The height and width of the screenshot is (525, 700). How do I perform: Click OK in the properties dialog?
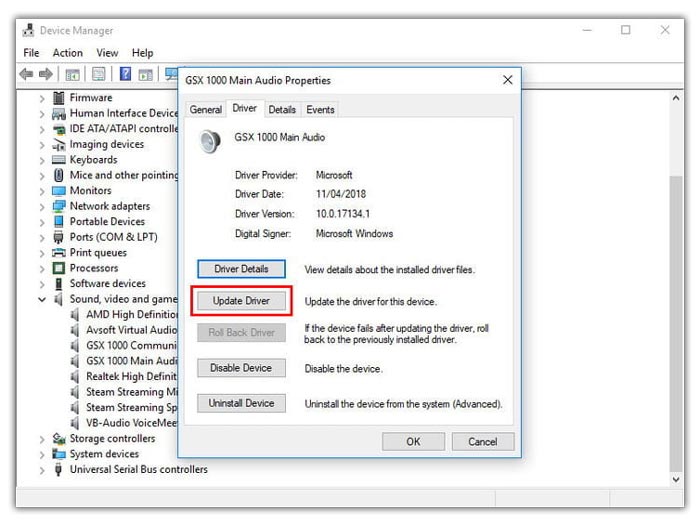(x=413, y=442)
